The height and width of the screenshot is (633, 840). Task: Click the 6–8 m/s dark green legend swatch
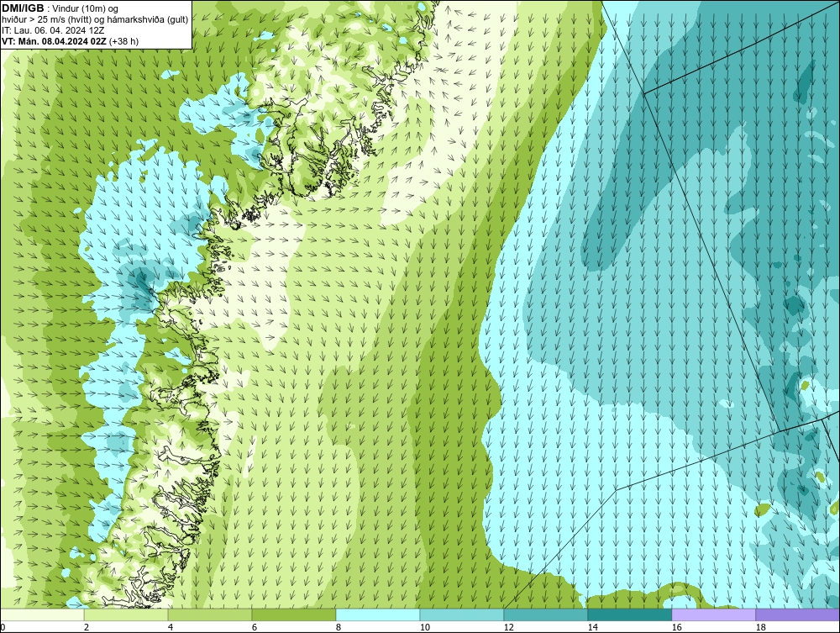[x=293, y=615]
